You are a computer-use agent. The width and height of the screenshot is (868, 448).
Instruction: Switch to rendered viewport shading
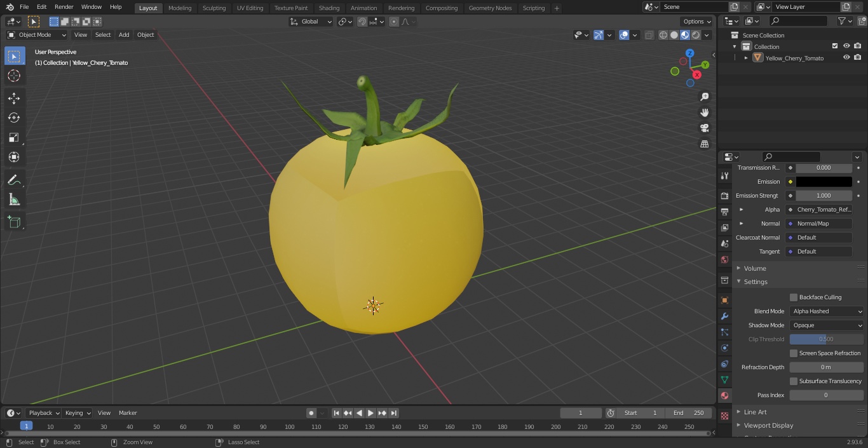tap(696, 35)
